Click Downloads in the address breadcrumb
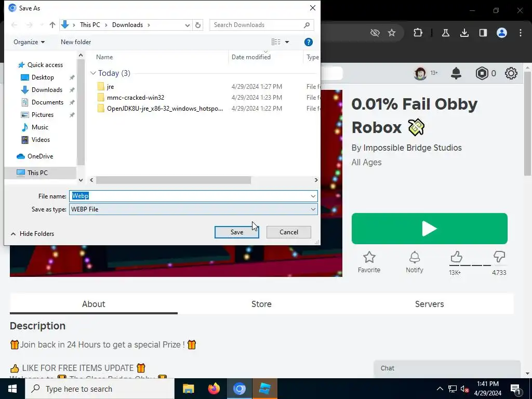This screenshot has width=532, height=399. coord(128,25)
